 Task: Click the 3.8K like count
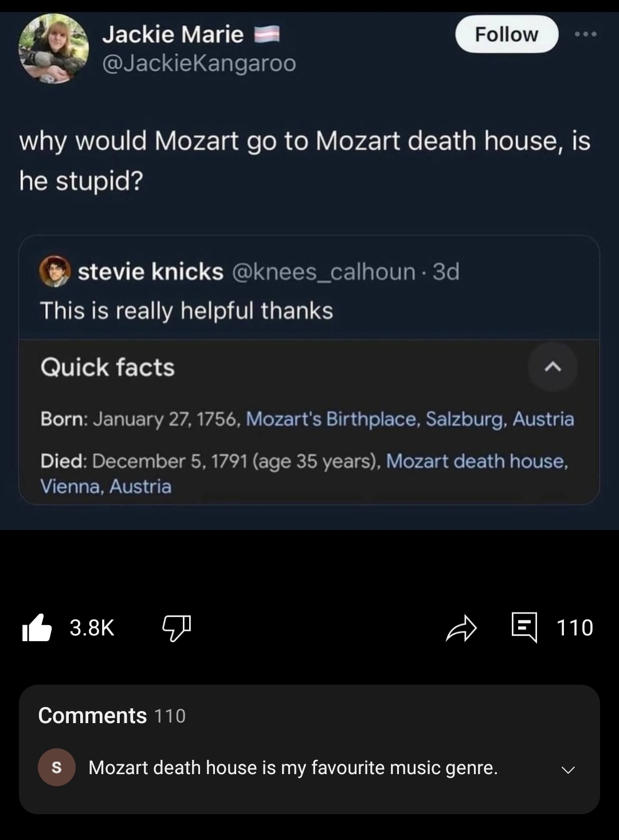(92, 627)
